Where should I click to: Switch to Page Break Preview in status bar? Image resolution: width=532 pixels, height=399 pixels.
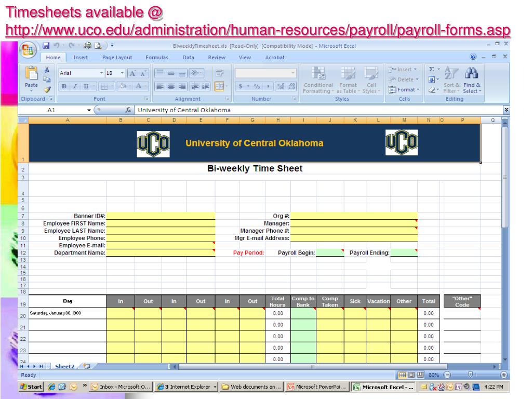[x=420, y=375]
